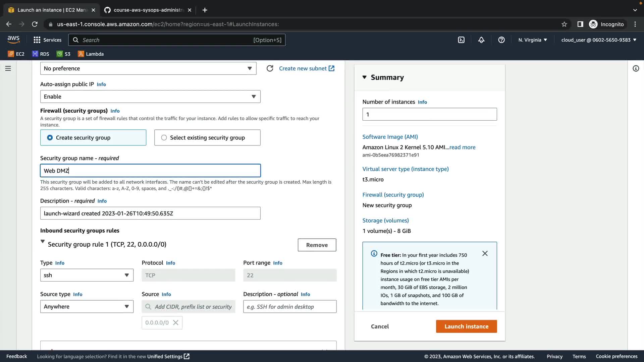Open the AWS CloudShell icon
Screen dimensions: 644x362
pyautogui.click(x=461, y=40)
